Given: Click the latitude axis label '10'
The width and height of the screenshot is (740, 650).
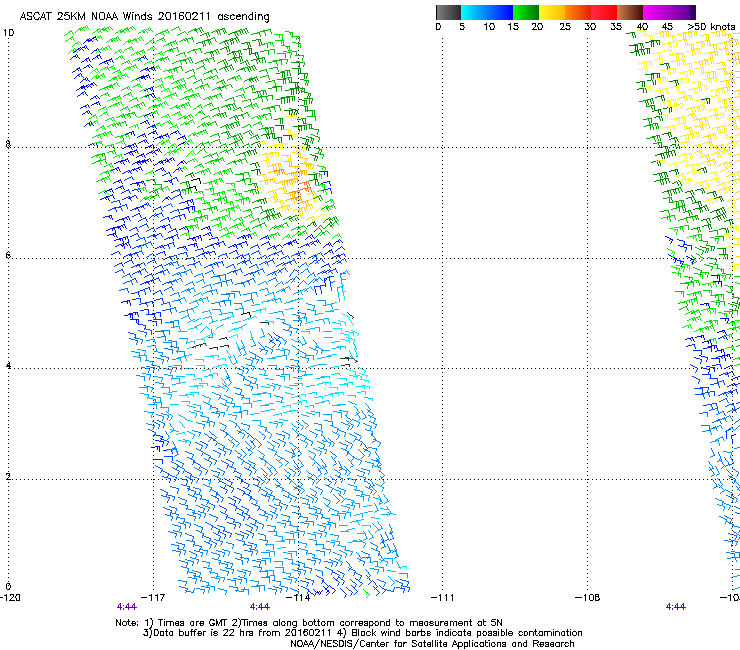Looking at the screenshot, I should click(8, 33).
